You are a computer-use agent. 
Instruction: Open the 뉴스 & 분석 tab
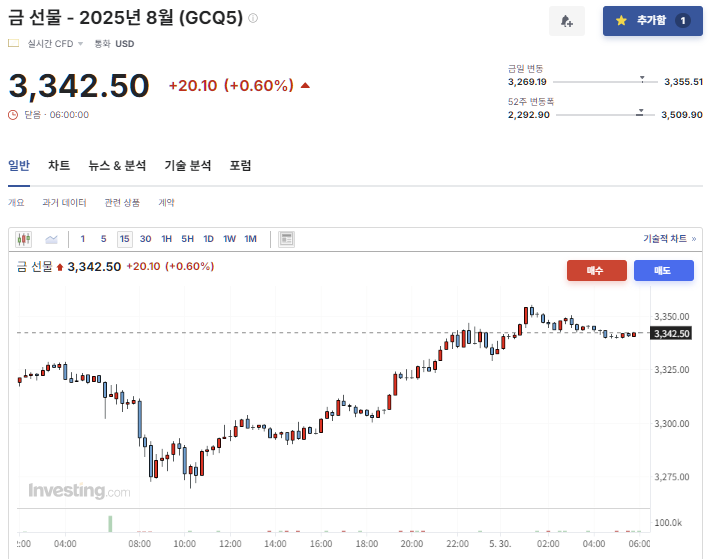(x=117, y=166)
